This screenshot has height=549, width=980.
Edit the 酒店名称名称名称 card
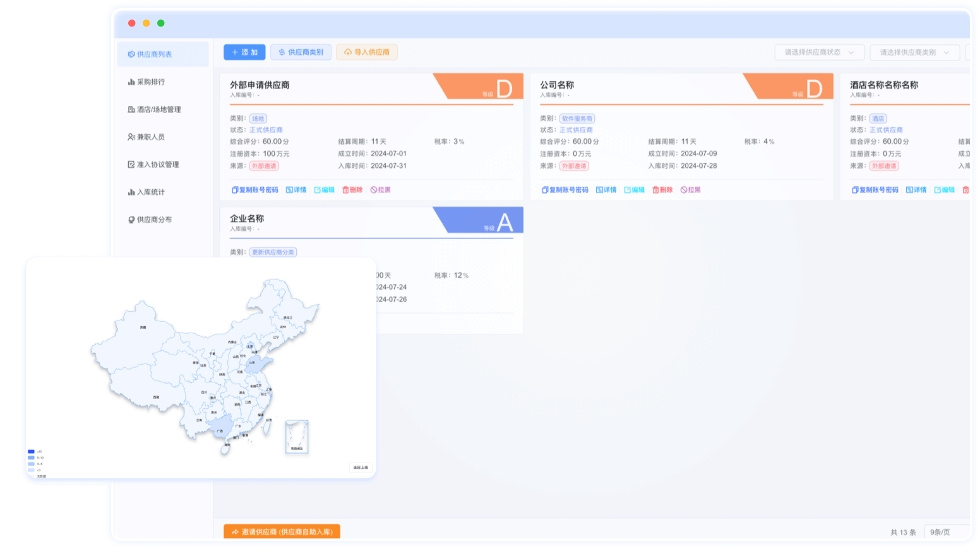(x=945, y=190)
